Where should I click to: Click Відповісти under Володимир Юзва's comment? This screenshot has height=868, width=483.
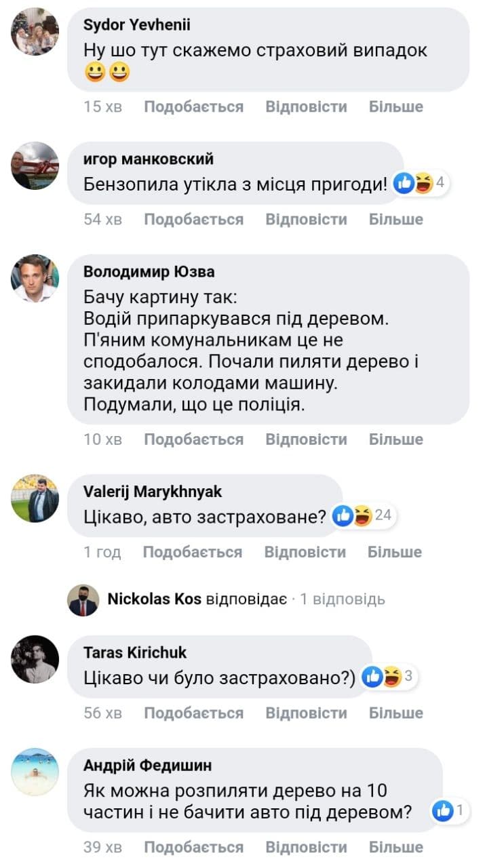click(306, 439)
